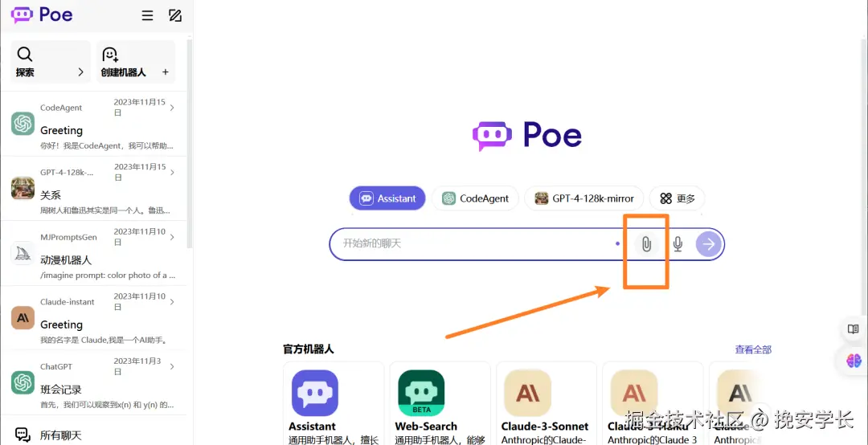Open chevron on GPT-4-128k chat row

(172, 173)
